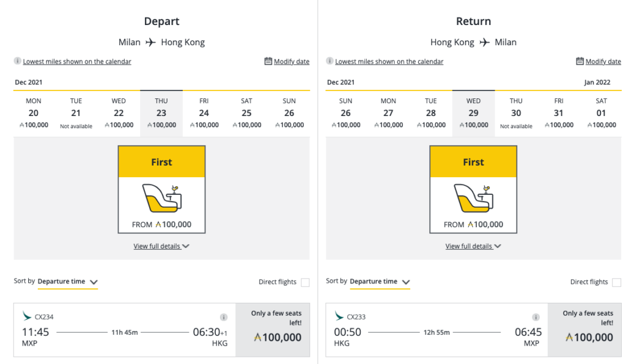Open Return Sort by Departure time dropdown

tap(379, 282)
